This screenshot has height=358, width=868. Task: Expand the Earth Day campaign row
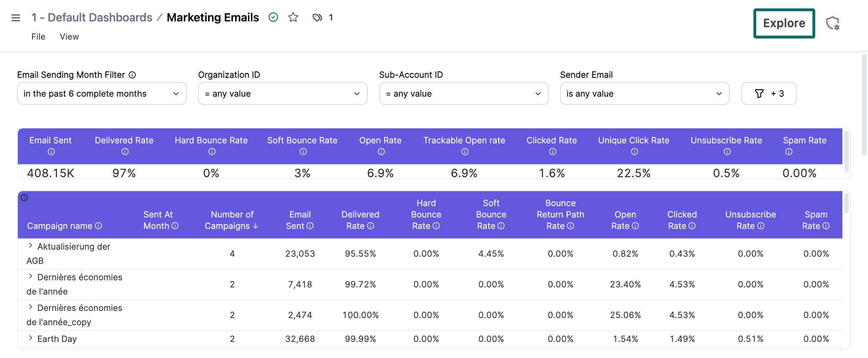coord(30,338)
